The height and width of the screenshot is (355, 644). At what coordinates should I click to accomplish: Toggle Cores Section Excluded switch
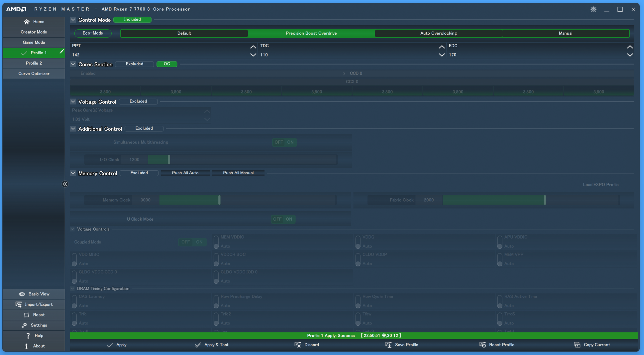(x=135, y=64)
